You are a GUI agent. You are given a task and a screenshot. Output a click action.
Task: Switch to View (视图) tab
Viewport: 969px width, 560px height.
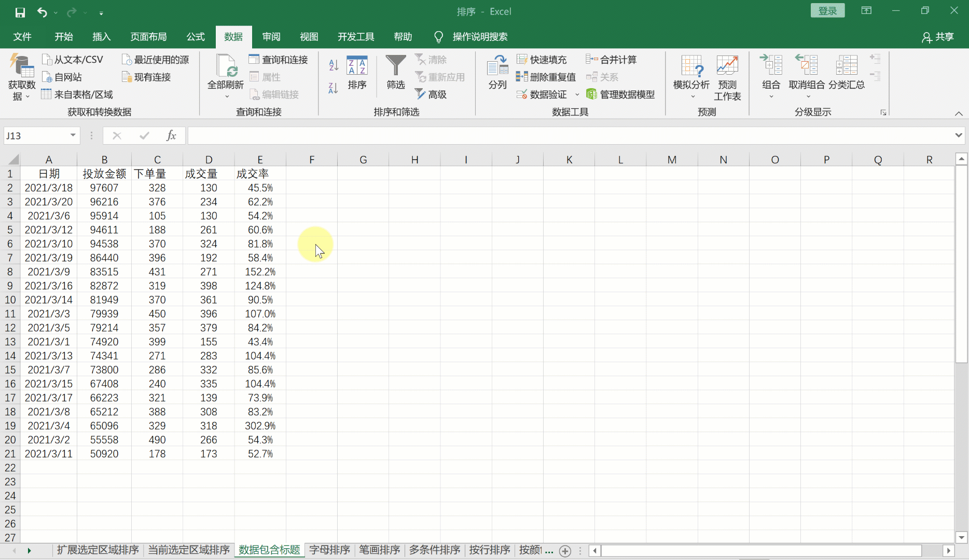click(x=309, y=37)
